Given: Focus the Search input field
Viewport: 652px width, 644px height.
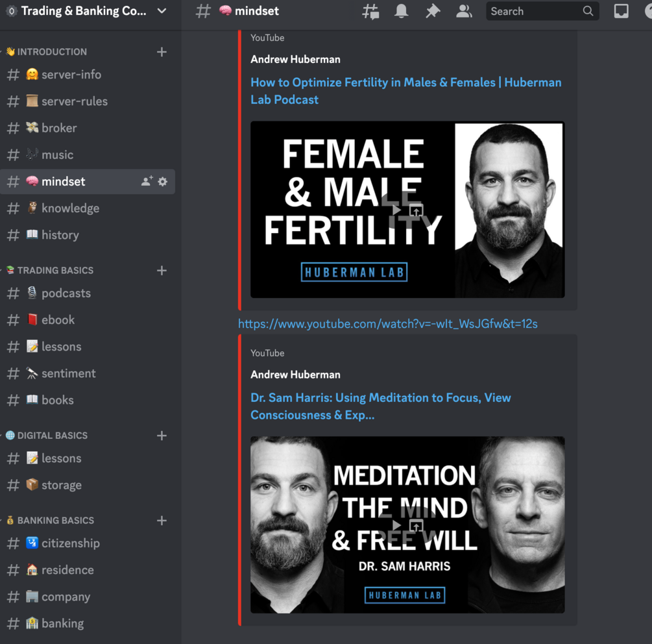Looking at the screenshot, I should click(542, 11).
